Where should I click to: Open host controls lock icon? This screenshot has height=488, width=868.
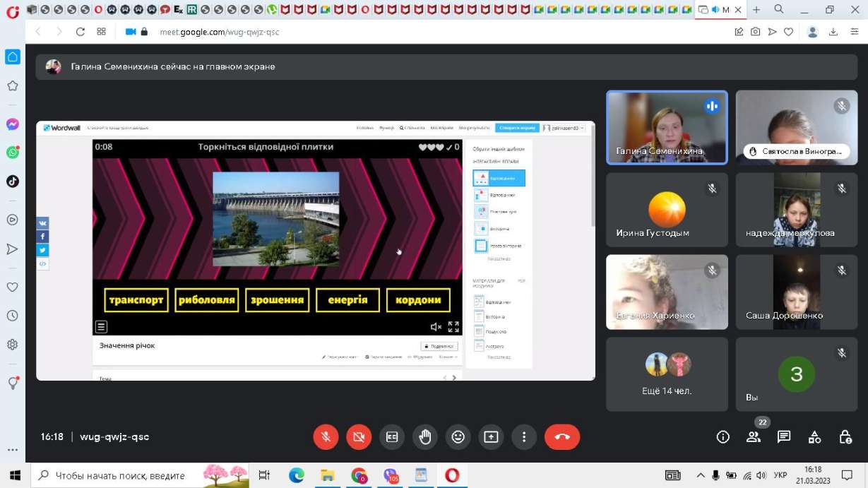845,437
